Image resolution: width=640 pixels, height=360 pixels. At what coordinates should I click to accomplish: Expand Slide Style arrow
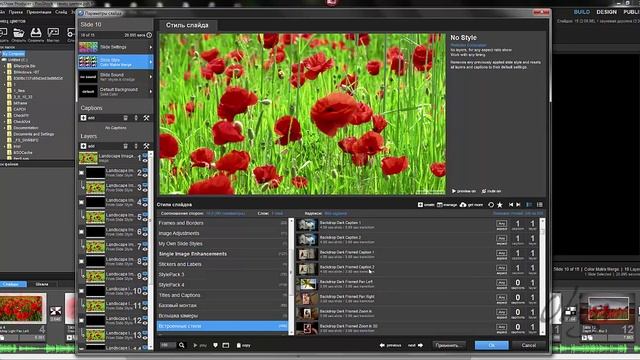point(151,62)
